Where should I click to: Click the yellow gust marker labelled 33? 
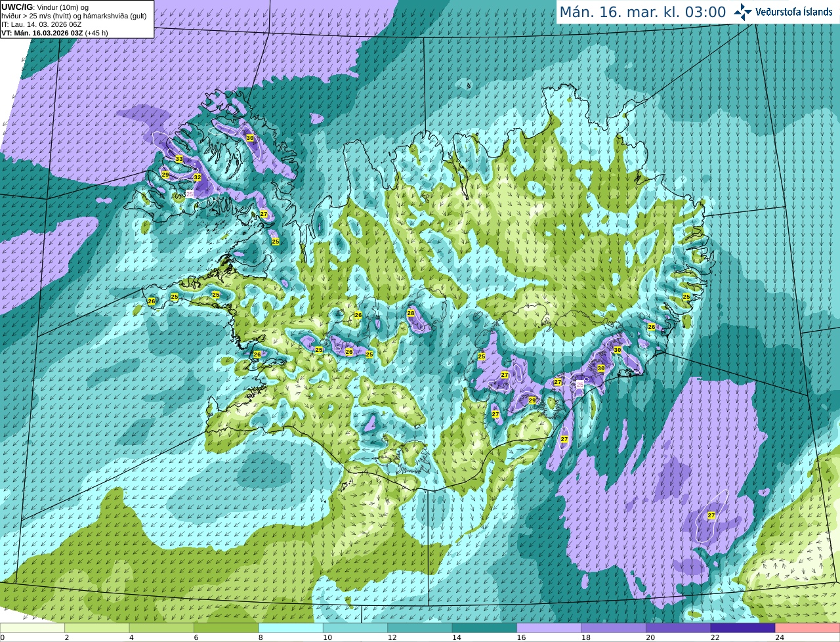[179, 159]
